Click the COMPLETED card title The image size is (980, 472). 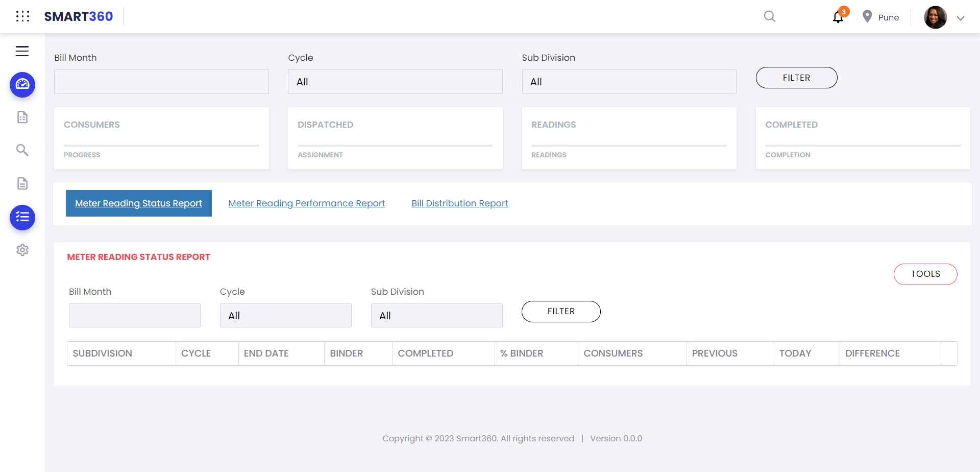pyautogui.click(x=791, y=125)
